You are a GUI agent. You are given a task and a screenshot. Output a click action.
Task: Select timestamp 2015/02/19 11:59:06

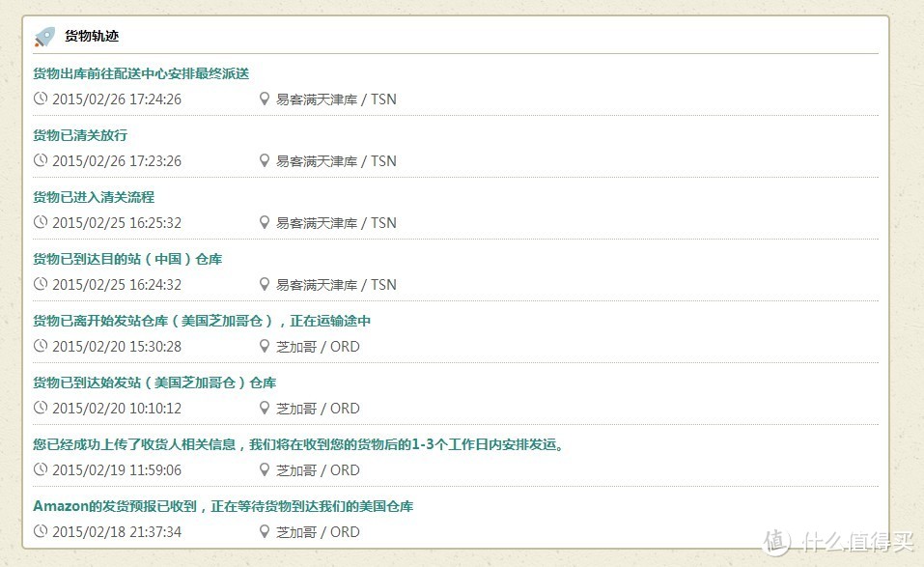pos(117,470)
